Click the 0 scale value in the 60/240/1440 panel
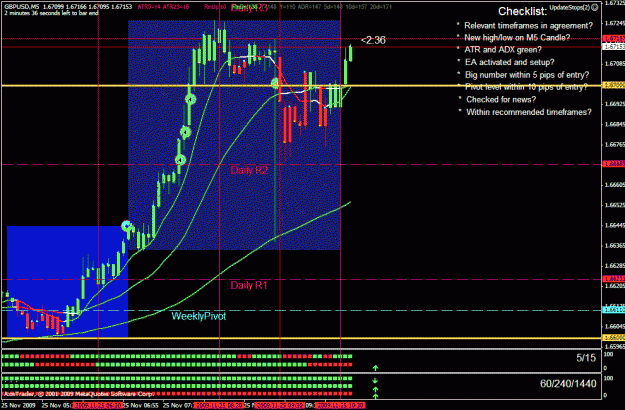 point(605,396)
